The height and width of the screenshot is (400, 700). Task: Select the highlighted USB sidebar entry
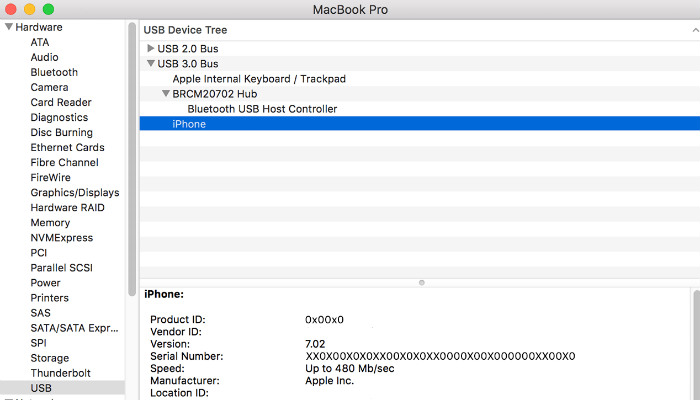point(62,388)
